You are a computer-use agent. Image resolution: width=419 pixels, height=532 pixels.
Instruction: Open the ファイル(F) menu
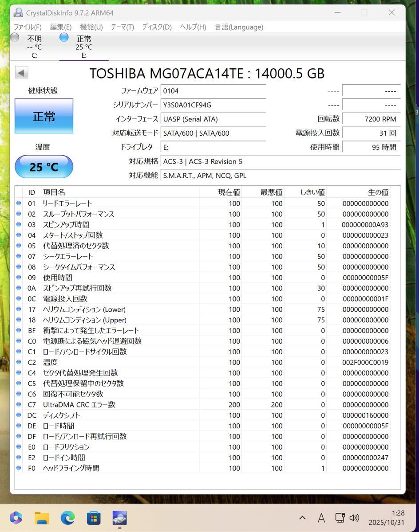28,27
